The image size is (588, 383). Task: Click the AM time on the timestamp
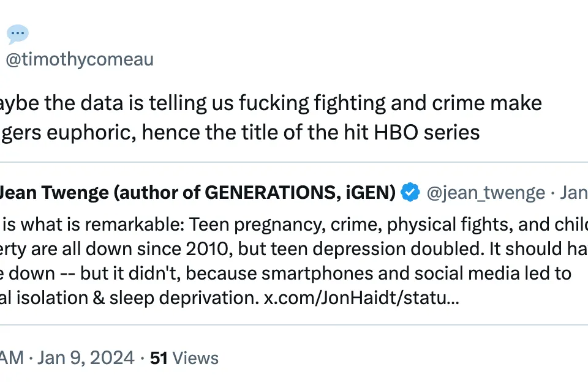(x=12, y=357)
